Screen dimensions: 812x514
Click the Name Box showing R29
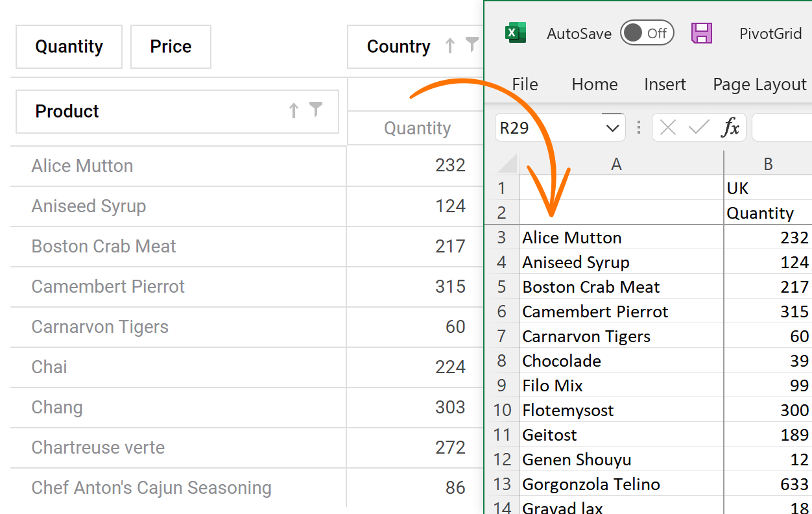548,128
